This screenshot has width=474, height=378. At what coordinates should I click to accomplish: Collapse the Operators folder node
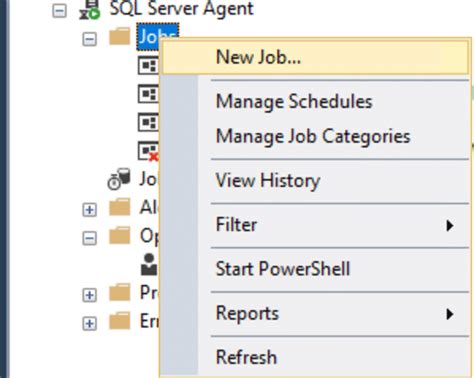coord(89,238)
